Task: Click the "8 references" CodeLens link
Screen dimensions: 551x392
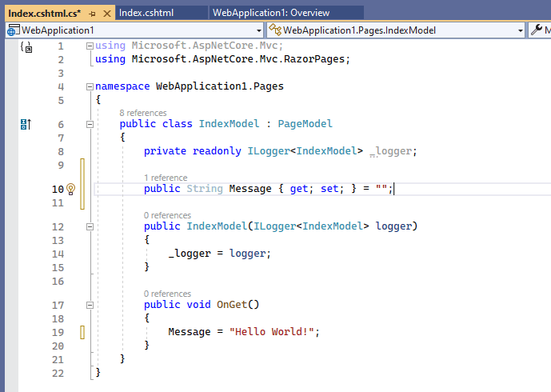Action: [143, 113]
